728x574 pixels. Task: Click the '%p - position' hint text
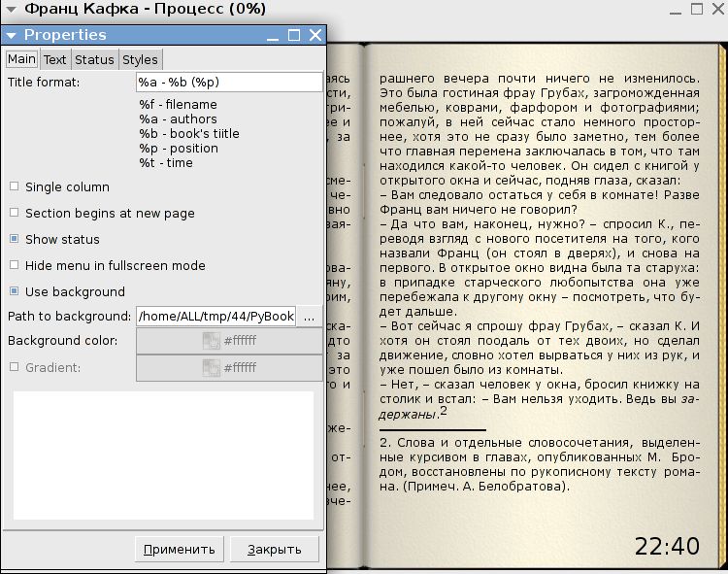179,149
